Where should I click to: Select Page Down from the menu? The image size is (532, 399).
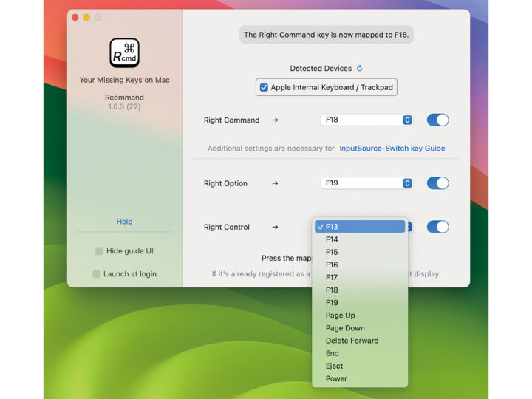tap(360, 328)
